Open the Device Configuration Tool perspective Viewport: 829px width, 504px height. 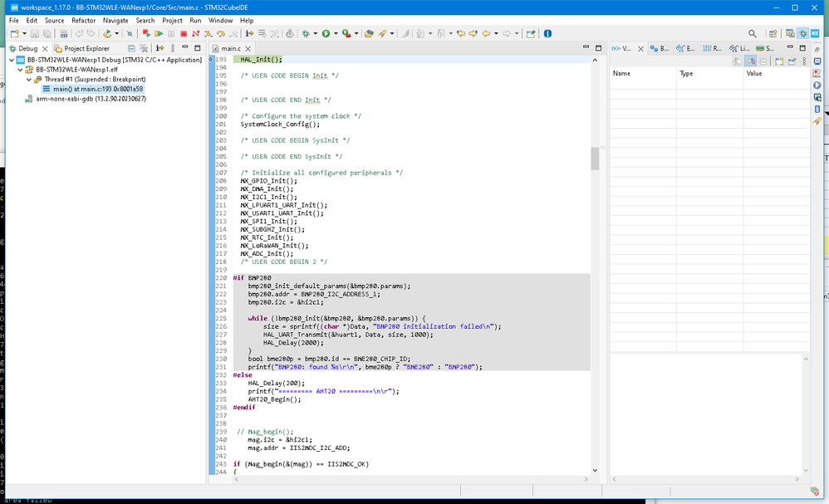tap(815, 34)
